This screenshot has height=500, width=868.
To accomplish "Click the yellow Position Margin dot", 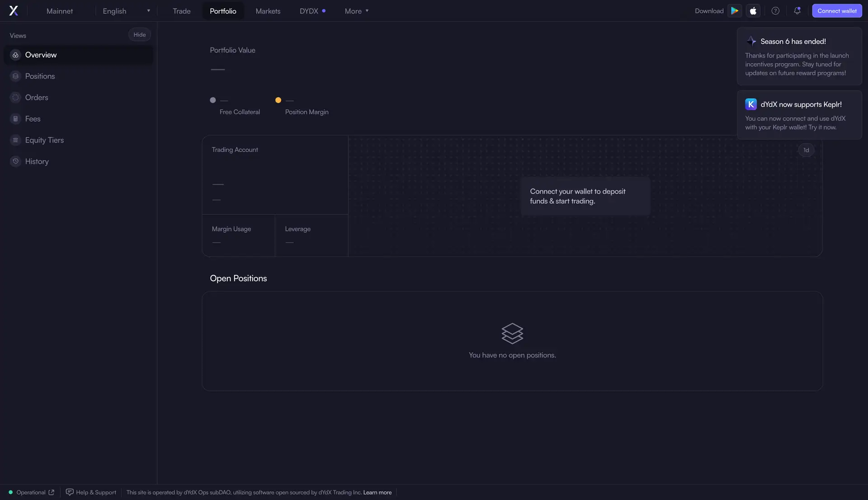I will point(278,100).
